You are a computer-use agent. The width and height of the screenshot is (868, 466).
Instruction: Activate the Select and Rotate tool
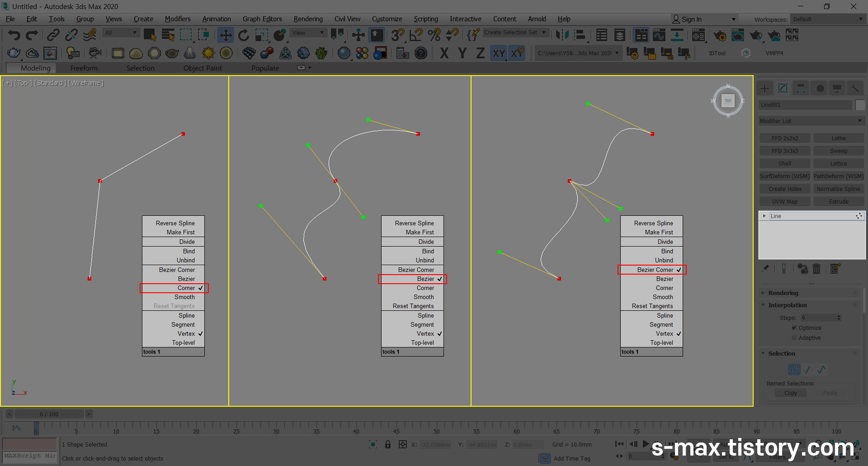(x=244, y=35)
